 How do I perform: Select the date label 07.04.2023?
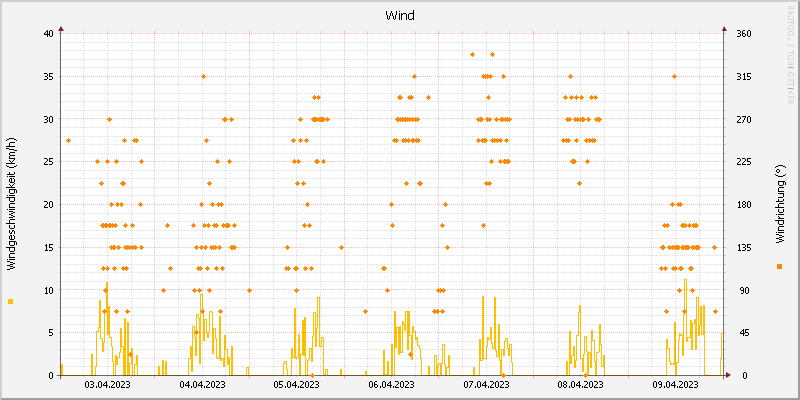487,384
